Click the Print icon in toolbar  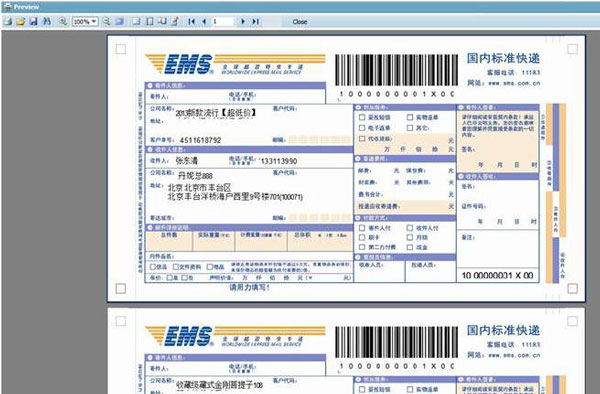coord(8,21)
